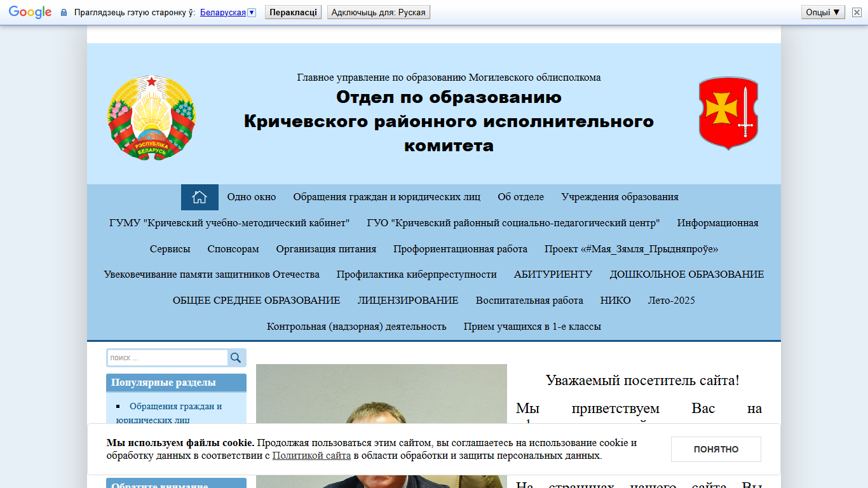868x488 pixels.
Task: Open Профориентационная работа menu item
Action: (460, 249)
